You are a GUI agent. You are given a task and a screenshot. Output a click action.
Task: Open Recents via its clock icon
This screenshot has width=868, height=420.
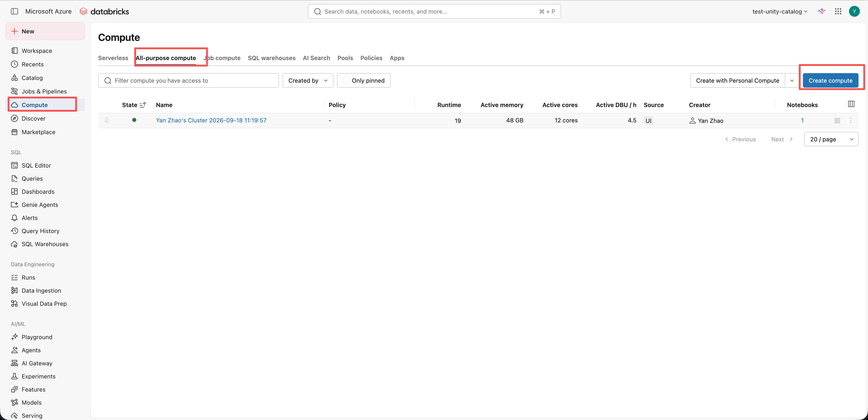coord(14,64)
